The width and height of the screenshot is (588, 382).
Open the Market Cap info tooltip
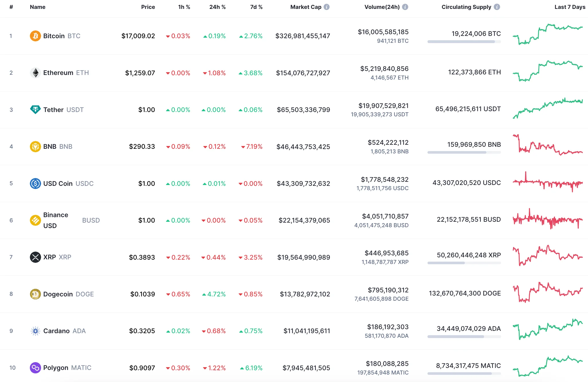pos(326,7)
